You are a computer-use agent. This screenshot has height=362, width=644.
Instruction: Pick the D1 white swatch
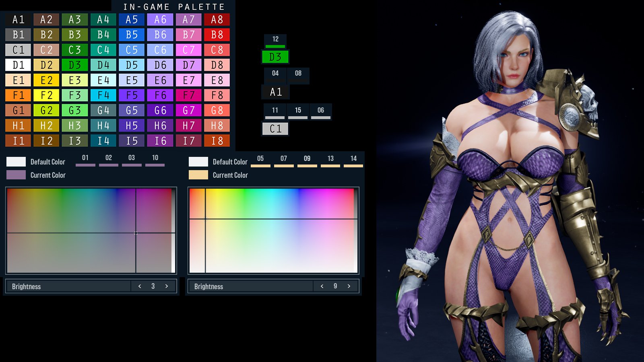tap(18, 65)
